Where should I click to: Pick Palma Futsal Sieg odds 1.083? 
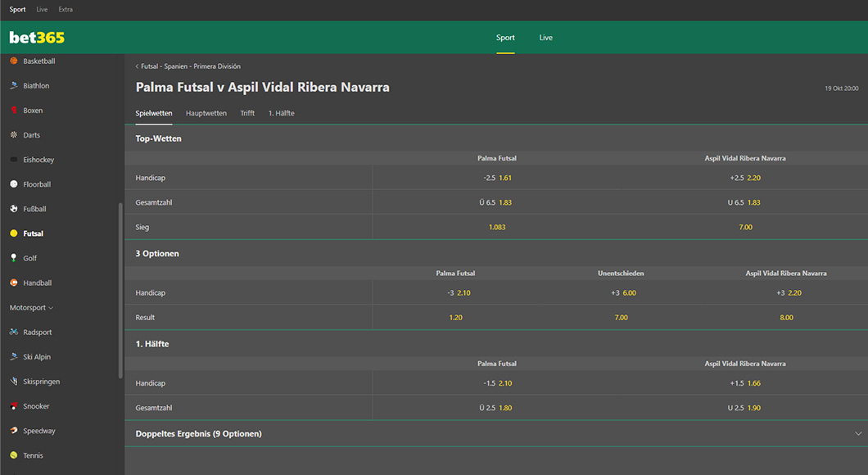497,227
